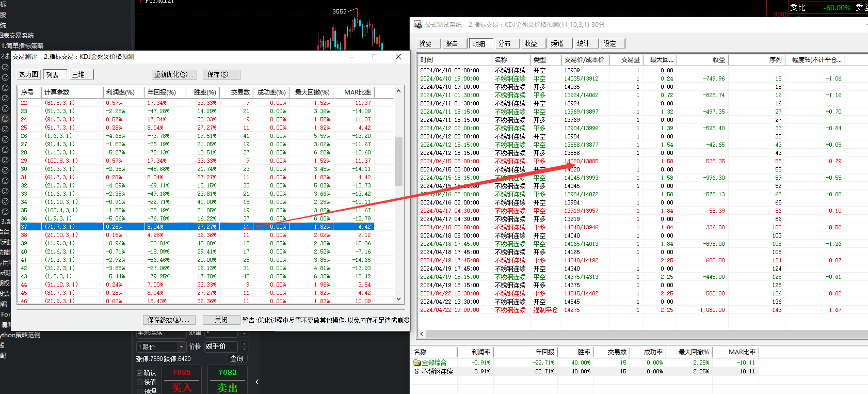Enable the 预埋 checkbox
The width and height of the screenshot is (868, 394).
(140, 391)
